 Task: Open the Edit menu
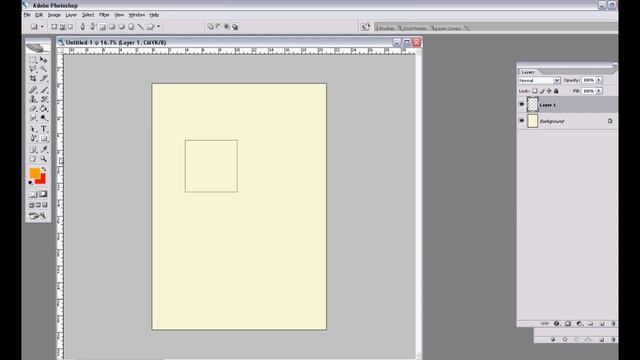click(39, 15)
